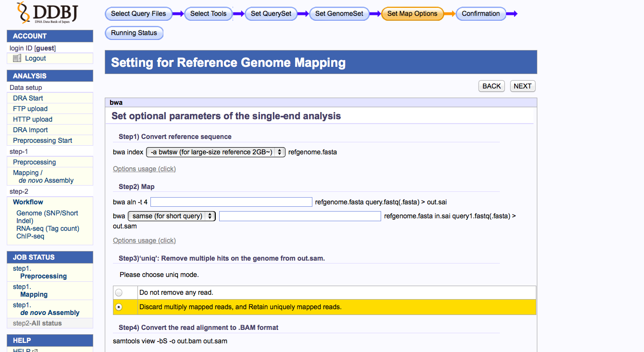Screen dimensions: 644x352
Task: Open ChIP-seq workflow link
Action: [30, 236]
